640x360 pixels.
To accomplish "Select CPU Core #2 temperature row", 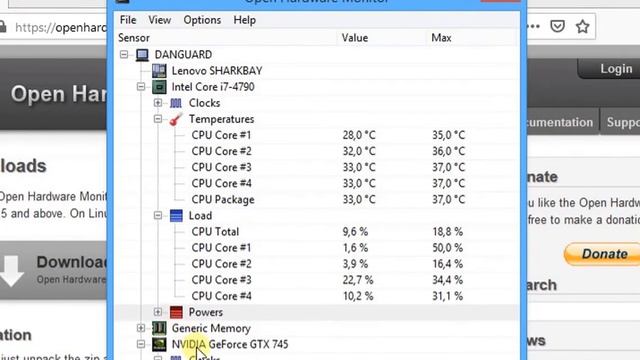I will (x=318, y=151).
